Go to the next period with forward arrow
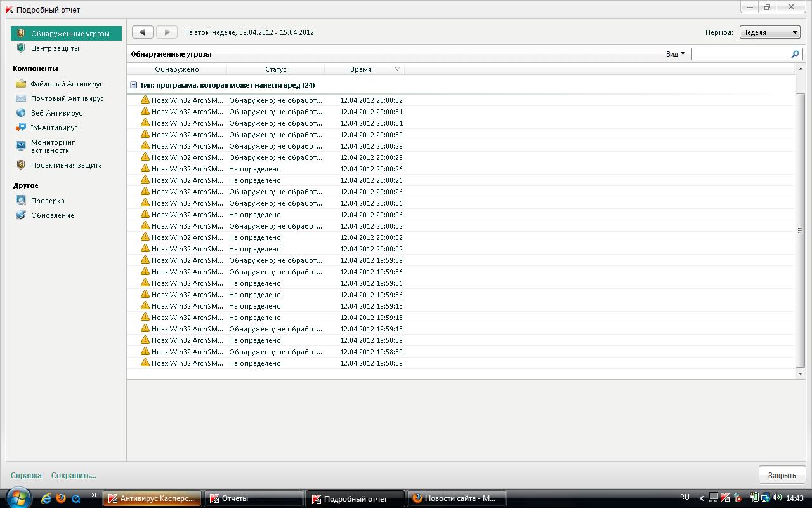This screenshot has height=508, width=812. [166, 32]
